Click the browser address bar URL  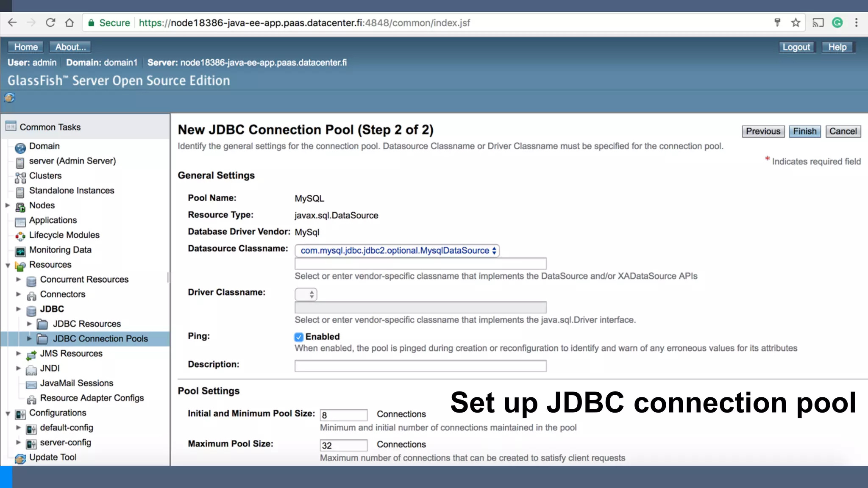pyautogui.click(x=304, y=23)
